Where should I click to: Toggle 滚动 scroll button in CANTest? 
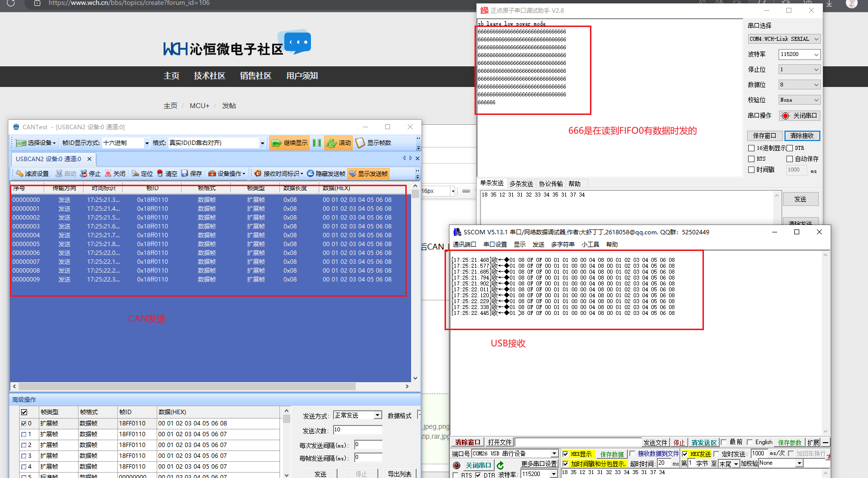click(338, 143)
